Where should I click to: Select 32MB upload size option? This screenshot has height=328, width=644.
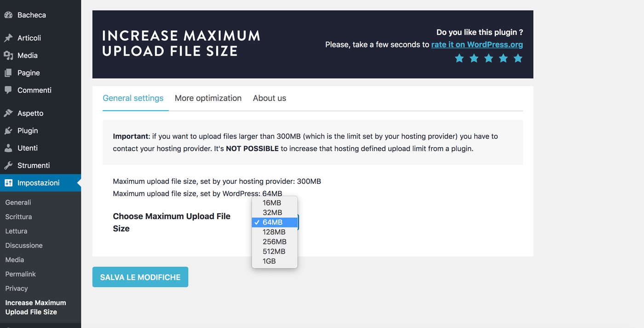point(275,213)
